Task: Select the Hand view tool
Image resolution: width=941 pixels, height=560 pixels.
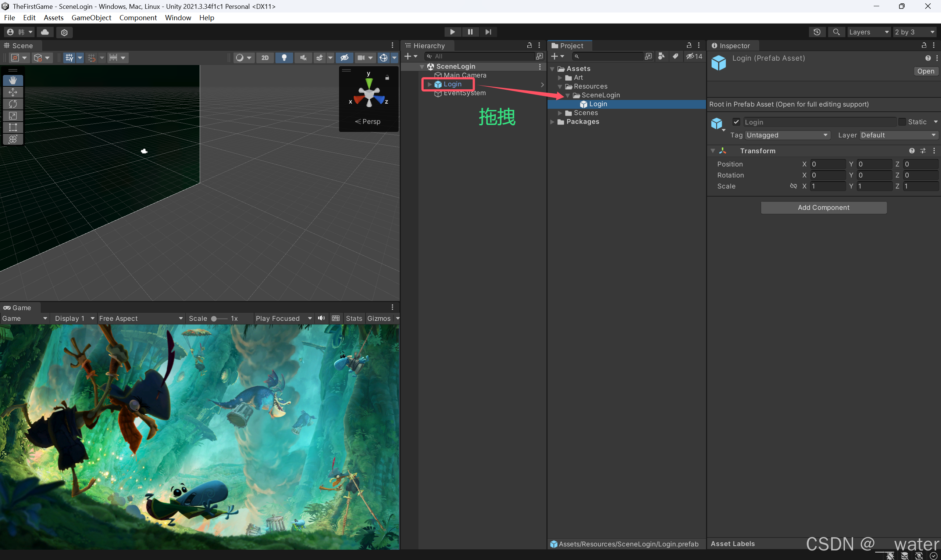Action: [x=13, y=80]
